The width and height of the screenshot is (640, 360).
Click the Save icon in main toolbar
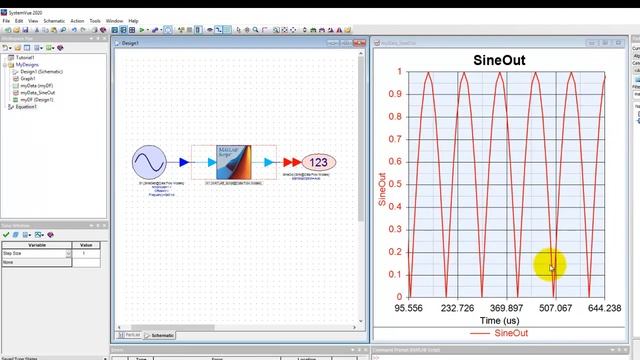point(25,30)
